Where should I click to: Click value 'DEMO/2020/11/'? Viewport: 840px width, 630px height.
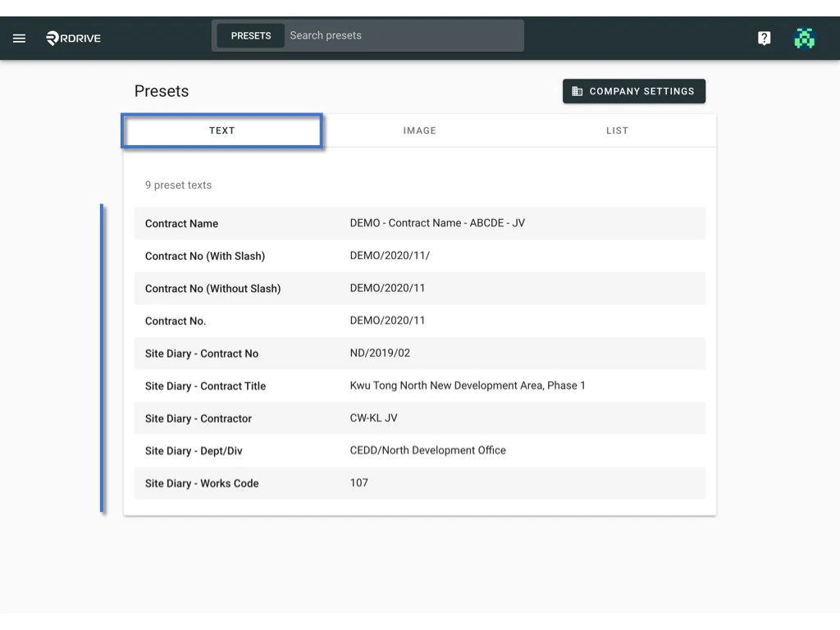(390, 256)
